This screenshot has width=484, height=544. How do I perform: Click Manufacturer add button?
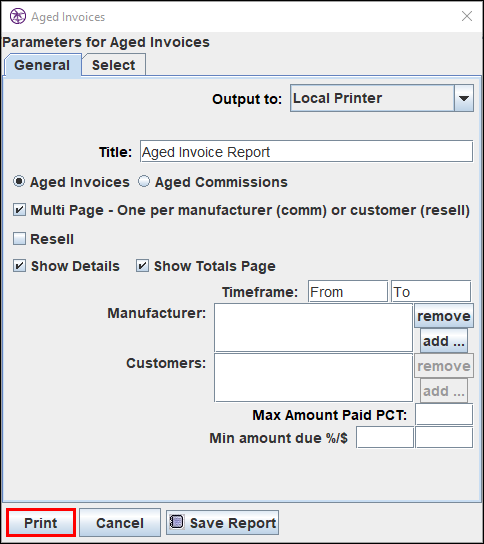click(x=444, y=341)
